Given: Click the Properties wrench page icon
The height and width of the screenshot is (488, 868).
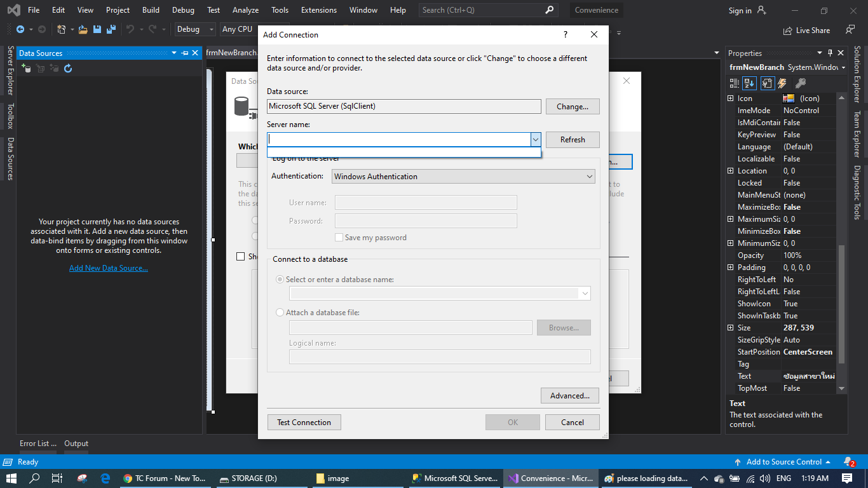Looking at the screenshot, I should (x=767, y=83).
